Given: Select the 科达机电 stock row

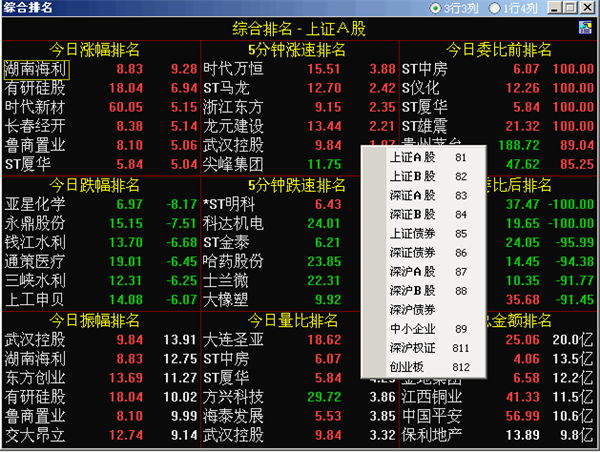Looking at the screenshot, I should 282,224.
